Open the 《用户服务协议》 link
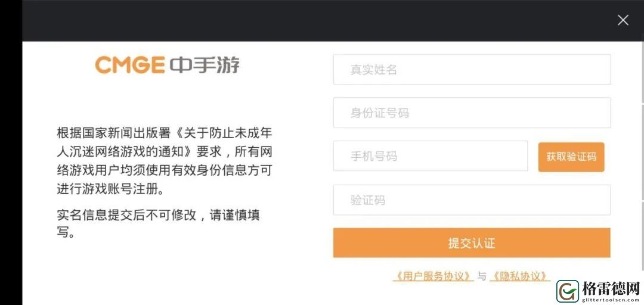Image resolution: width=644 pixels, height=305 pixels. 434,276
